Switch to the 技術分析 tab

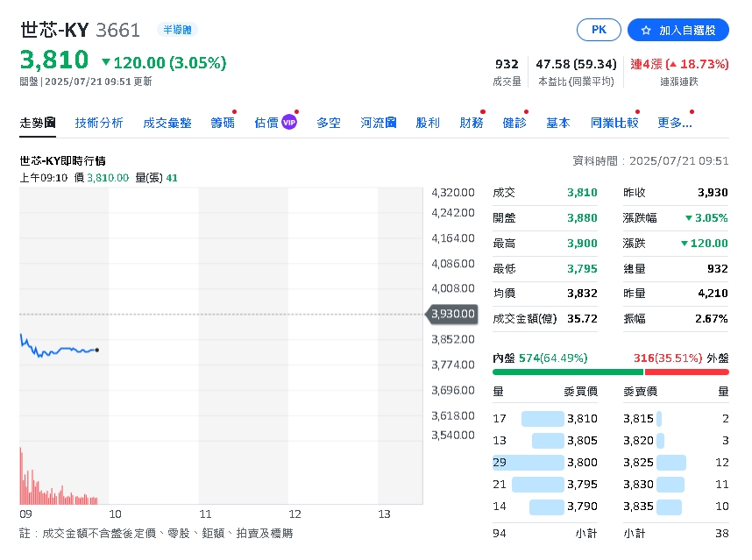(x=98, y=123)
